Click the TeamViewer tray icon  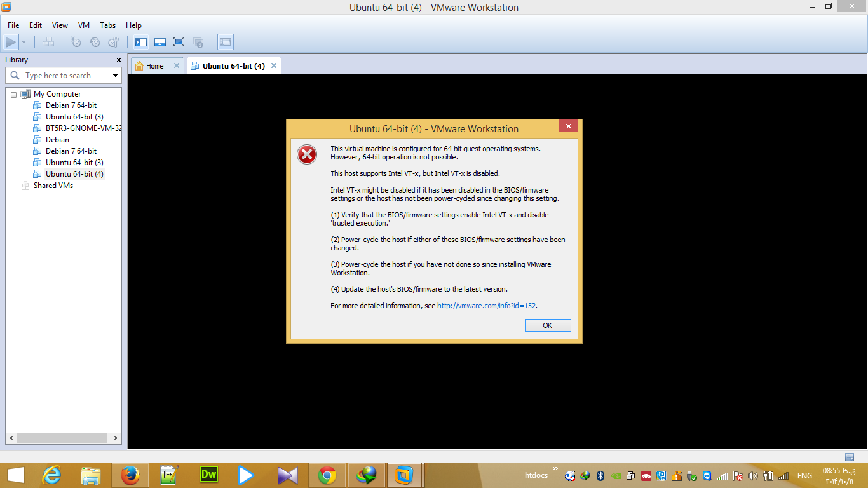(707, 475)
